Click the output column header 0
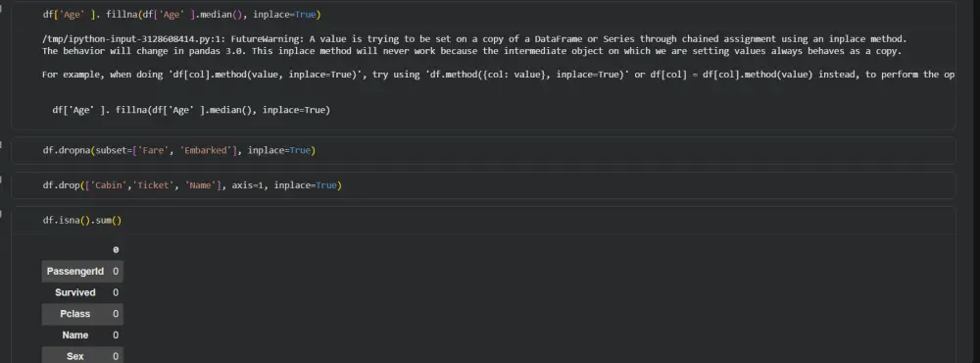This screenshot has height=363, width=980. [x=116, y=250]
